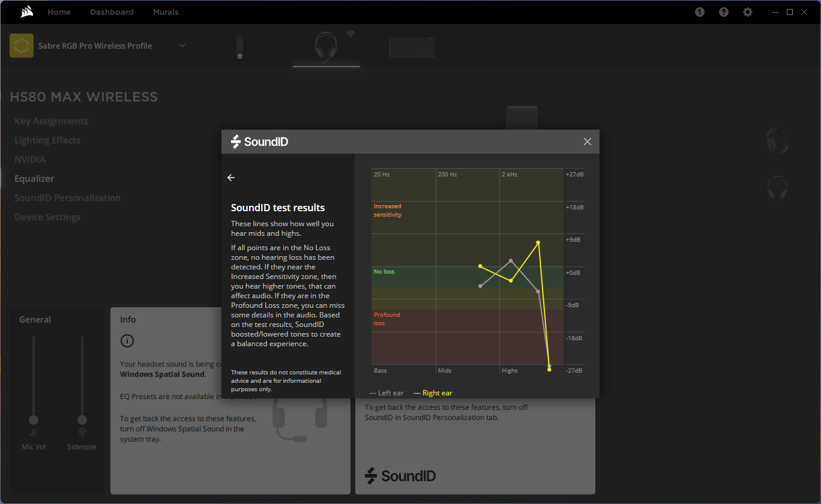Viewport: 821px width, 504px height.
Task: Click the "+18dB" axis label
Action: (x=575, y=207)
